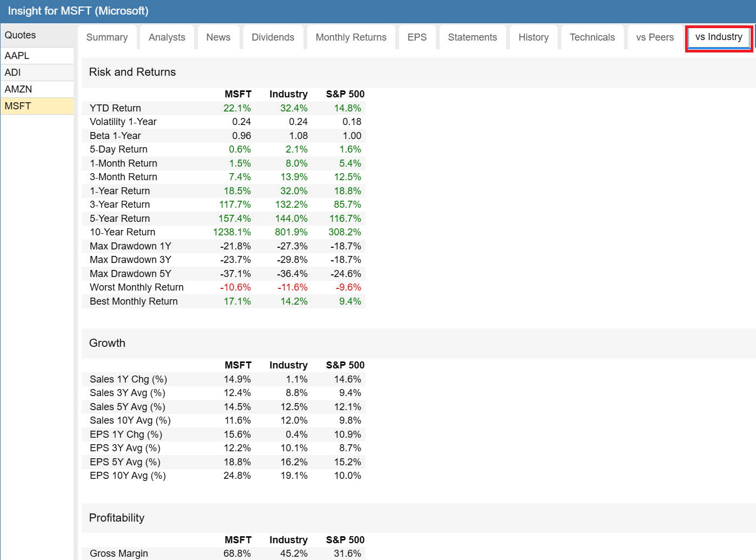Switch to the History tab
The width and height of the screenshot is (756, 560).
533,37
